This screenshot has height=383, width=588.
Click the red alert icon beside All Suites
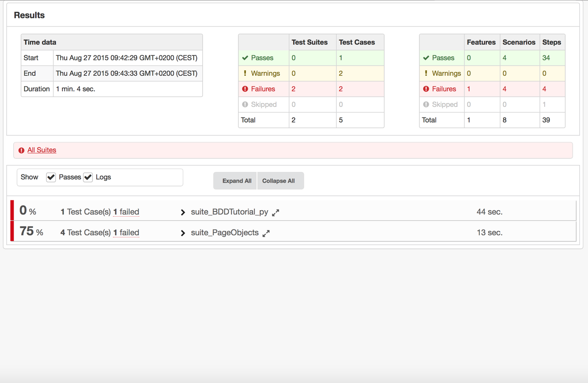[21, 150]
